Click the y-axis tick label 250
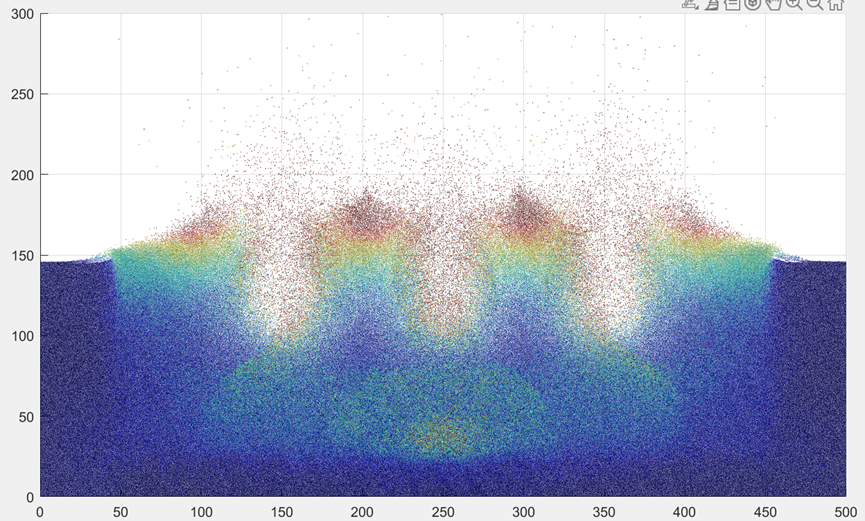865x521 pixels. [22, 94]
